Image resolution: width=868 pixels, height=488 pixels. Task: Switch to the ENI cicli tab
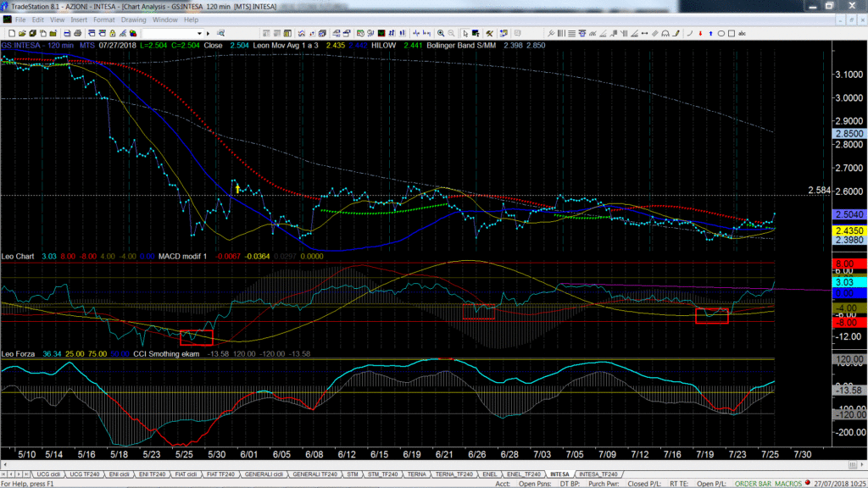(x=119, y=474)
